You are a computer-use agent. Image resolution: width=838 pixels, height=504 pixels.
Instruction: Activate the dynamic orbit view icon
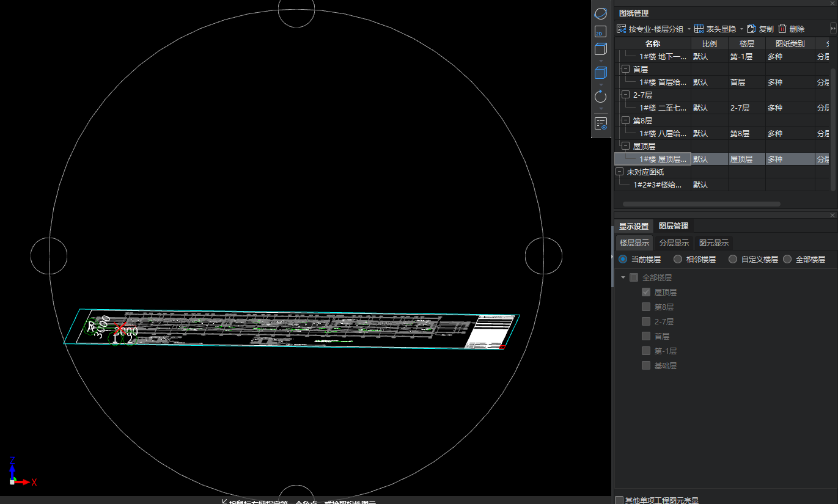pos(601,13)
